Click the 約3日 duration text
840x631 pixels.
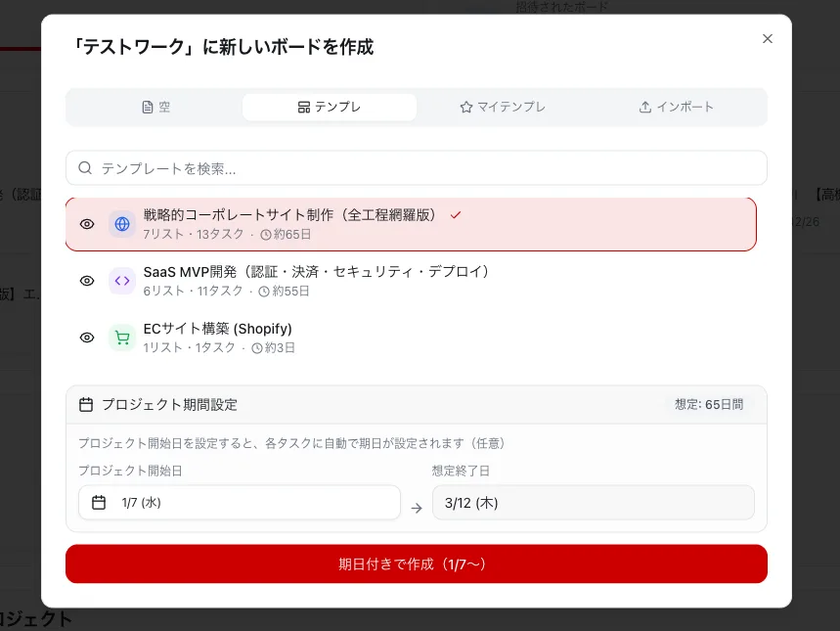pyautogui.click(x=281, y=348)
